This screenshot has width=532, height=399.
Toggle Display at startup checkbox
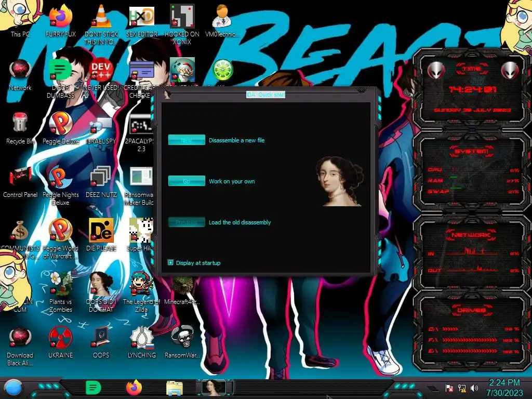170,262
